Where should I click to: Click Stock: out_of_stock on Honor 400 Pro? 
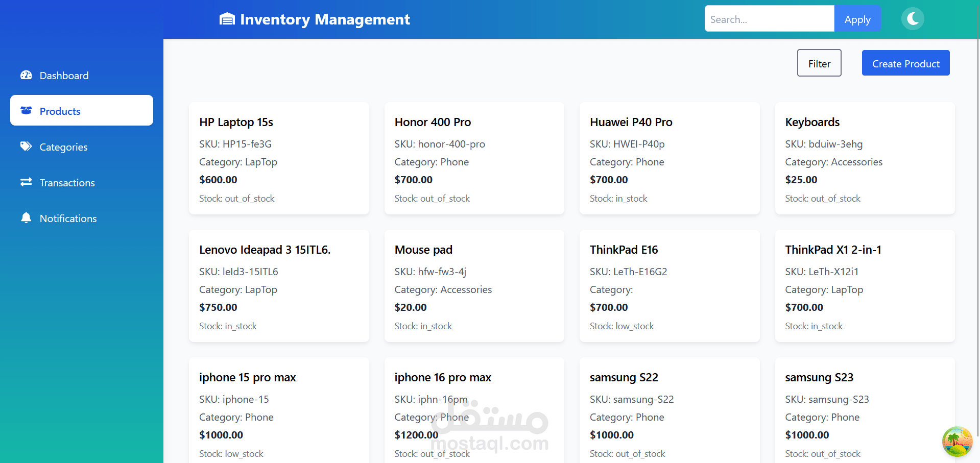[x=432, y=199]
